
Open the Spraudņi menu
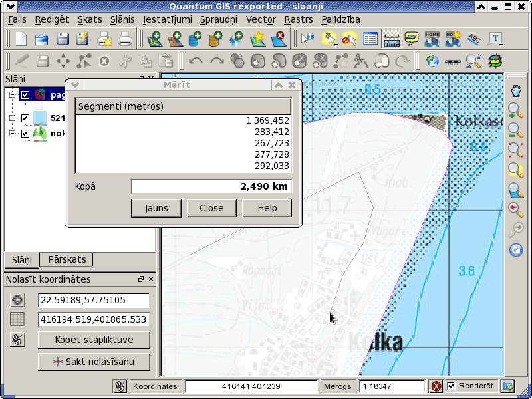coord(219,20)
